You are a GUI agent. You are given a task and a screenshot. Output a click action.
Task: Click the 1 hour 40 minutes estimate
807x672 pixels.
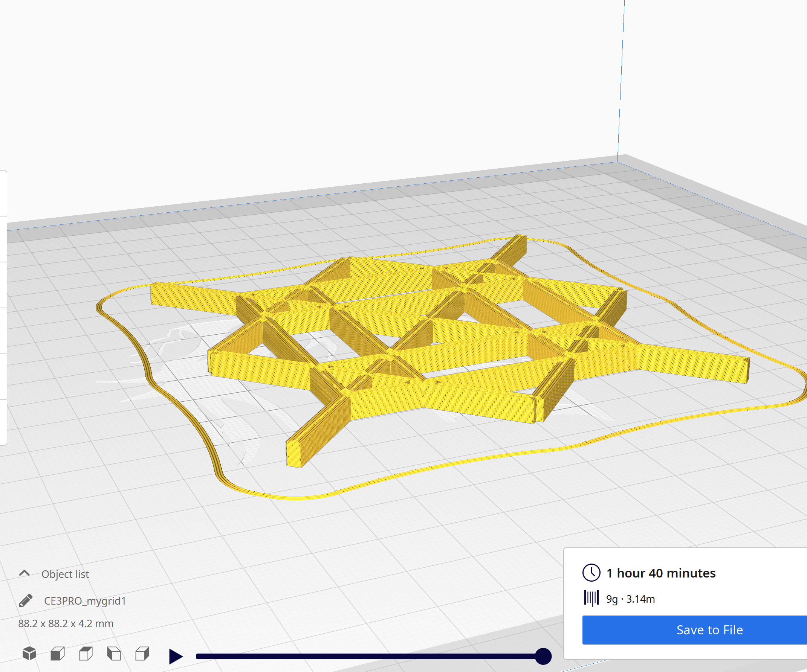tap(660, 573)
